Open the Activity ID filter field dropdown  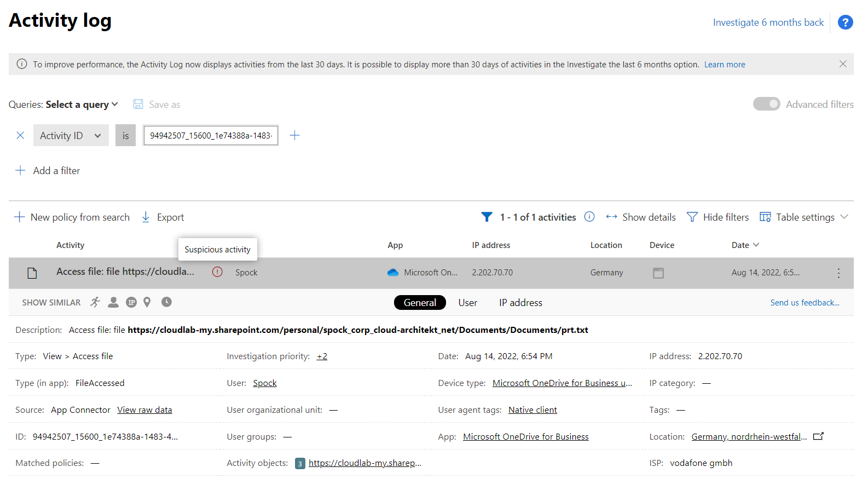click(71, 135)
